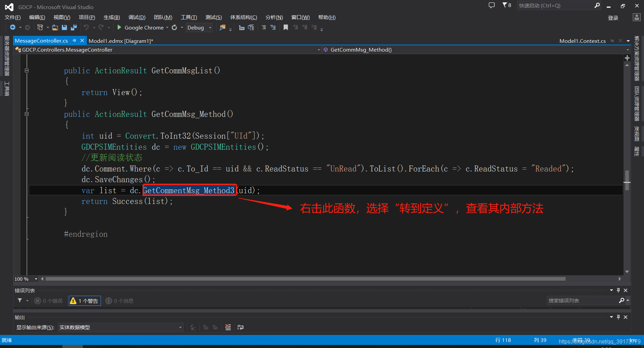Open the 工具(T) menu
This screenshot has width=644, height=348.
189,17
